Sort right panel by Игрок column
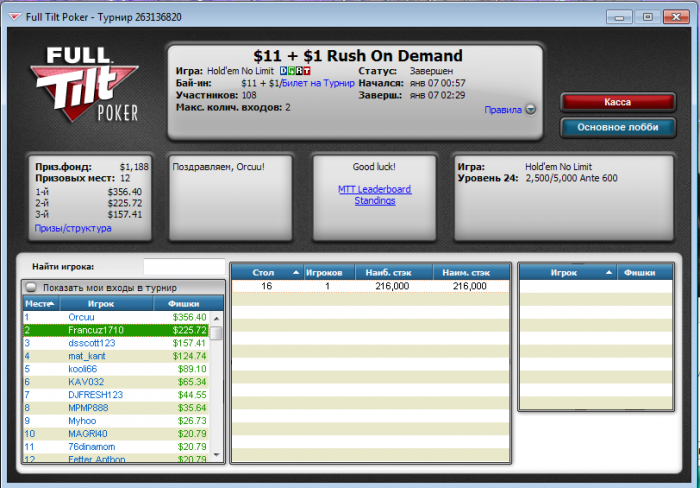This screenshot has width=700, height=488. 568,272
